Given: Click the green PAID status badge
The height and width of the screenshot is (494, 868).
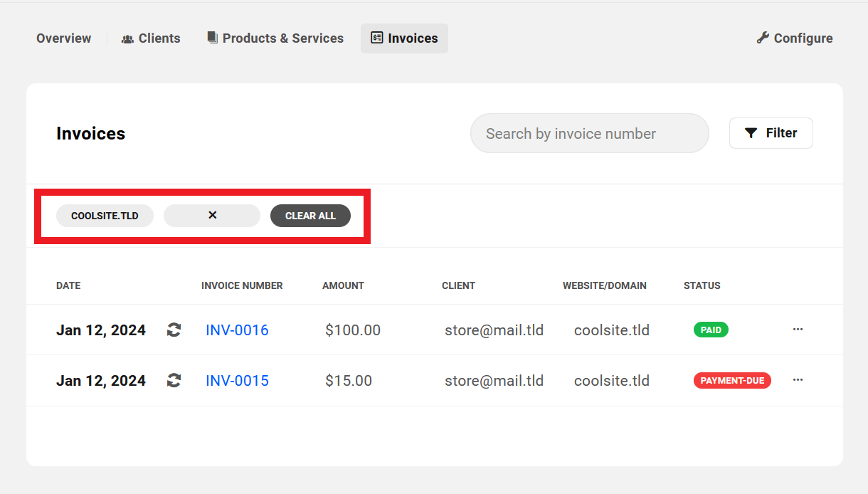Looking at the screenshot, I should click(711, 330).
